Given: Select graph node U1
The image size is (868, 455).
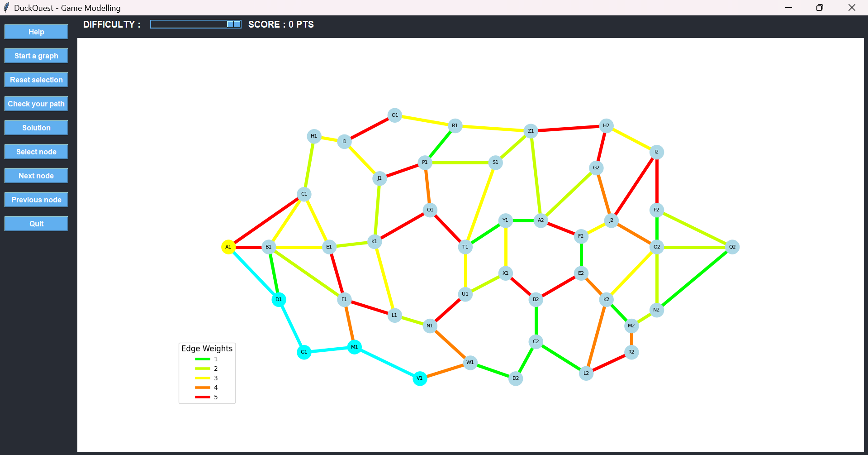Looking at the screenshot, I should (465, 294).
